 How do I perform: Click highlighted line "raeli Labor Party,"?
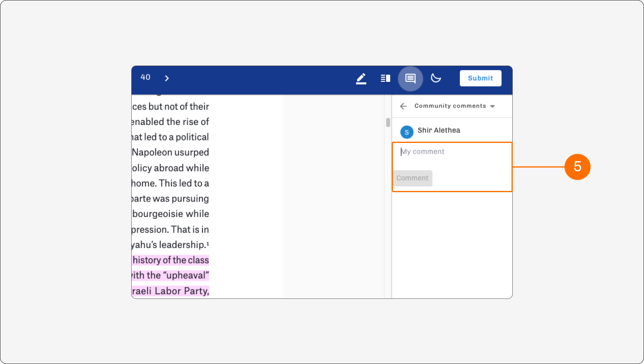(x=170, y=291)
